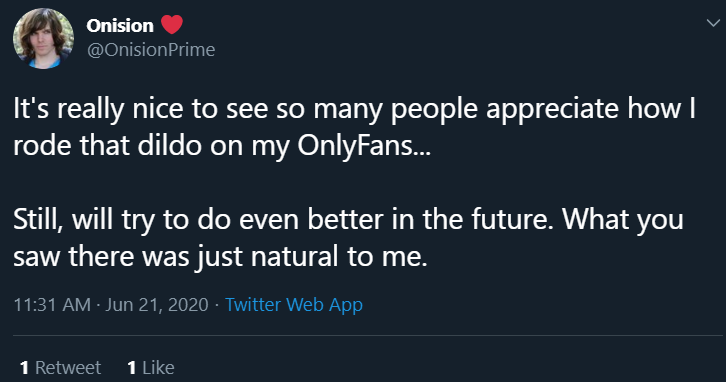Image resolution: width=726 pixels, height=382 pixels.
Task: Click the divider line above Retweet stats
Action: coord(368,335)
